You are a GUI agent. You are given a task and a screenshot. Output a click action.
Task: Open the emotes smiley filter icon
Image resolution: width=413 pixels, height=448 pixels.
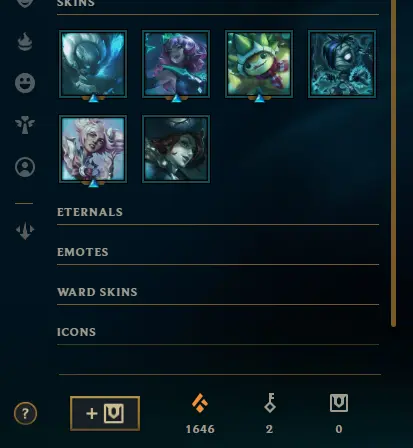pyautogui.click(x=25, y=83)
